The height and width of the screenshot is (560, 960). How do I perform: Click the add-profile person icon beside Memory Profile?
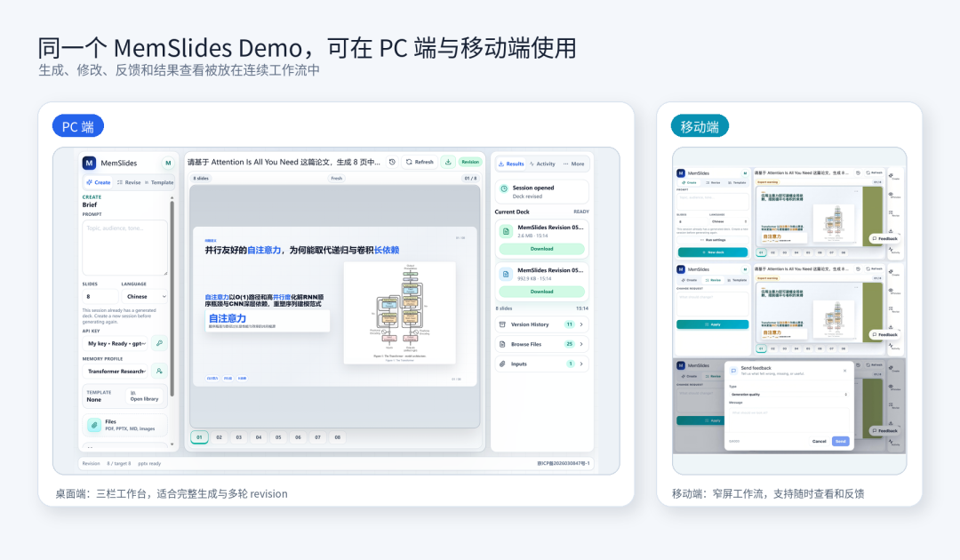pyautogui.click(x=159, y=371)
